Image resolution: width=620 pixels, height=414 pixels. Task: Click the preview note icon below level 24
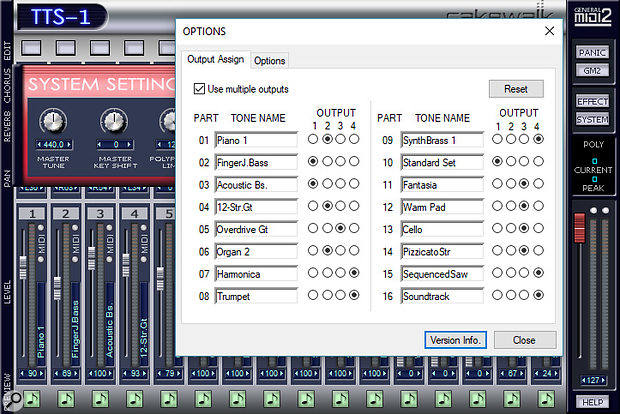tap(546, 399)
